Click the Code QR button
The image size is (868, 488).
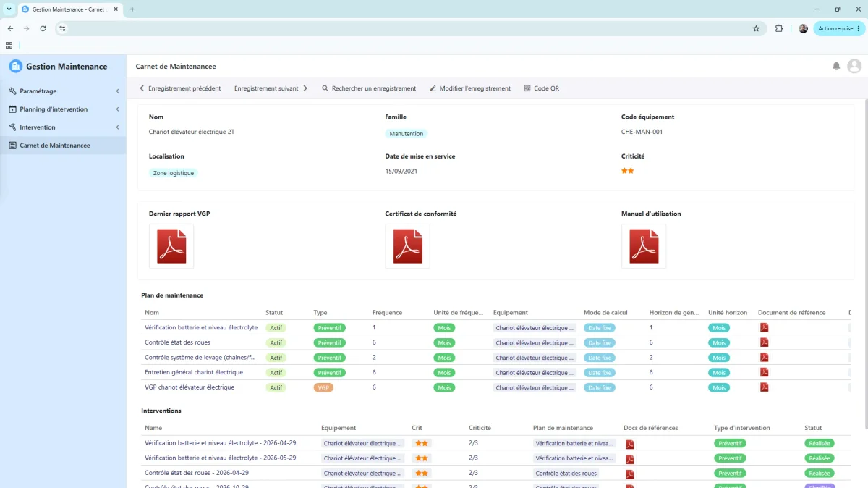pos(541,88)
